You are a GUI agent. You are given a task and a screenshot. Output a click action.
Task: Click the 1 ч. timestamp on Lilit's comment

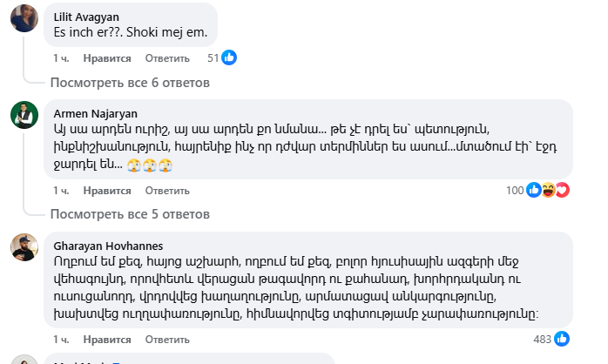[x=61, y=58]
